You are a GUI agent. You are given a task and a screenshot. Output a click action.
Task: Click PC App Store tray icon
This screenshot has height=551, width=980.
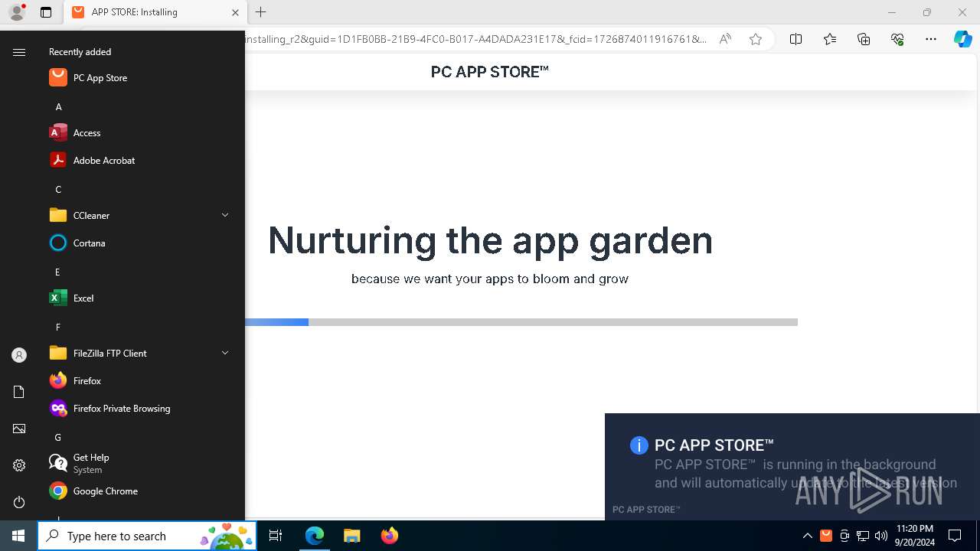(x=826, y=536)
